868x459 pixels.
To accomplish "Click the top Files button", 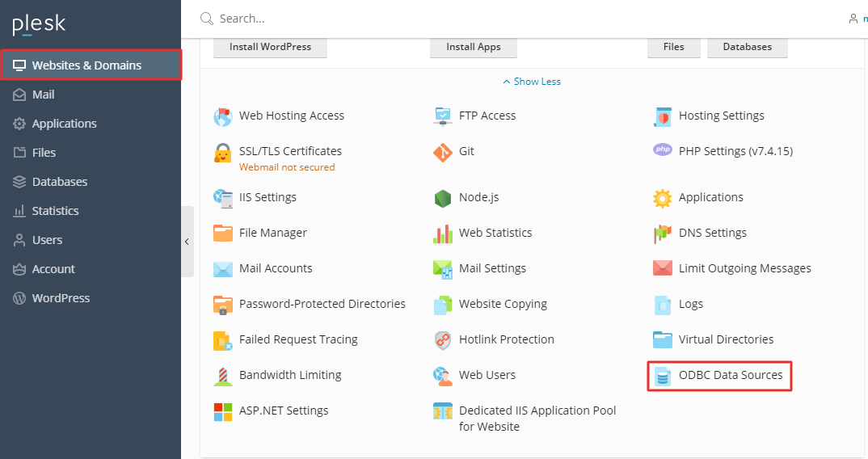I will pos(674,47).
